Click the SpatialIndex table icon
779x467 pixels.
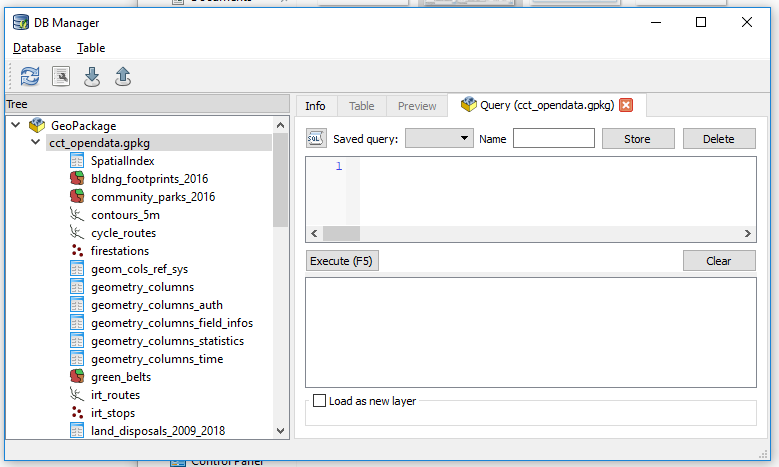click(x=77, y=160)
